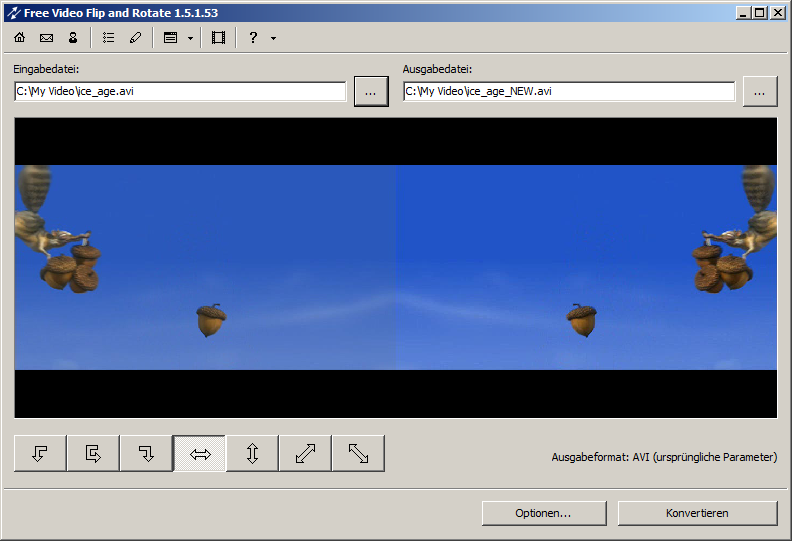The width and height of the screenshot is (792, 541).
Task: Click the Eingabedatei path text field
Action: [180, 91]
